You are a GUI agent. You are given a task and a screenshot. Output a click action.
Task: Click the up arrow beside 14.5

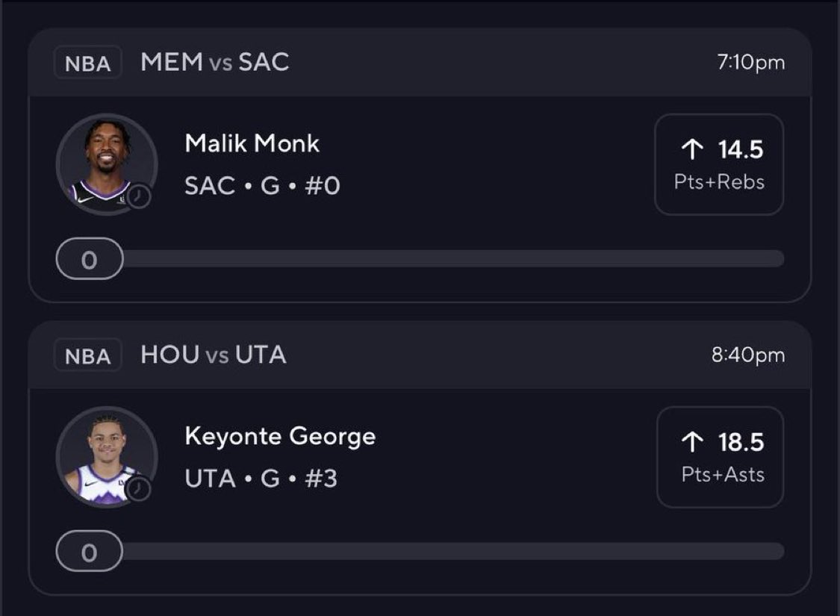(692, 150)
